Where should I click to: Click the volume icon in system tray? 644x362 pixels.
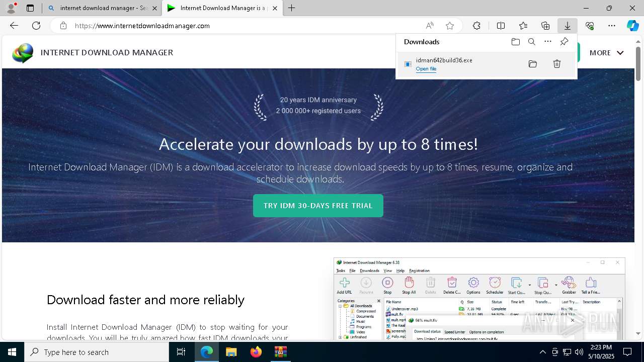pyautogui.click(x=579, y=352)
